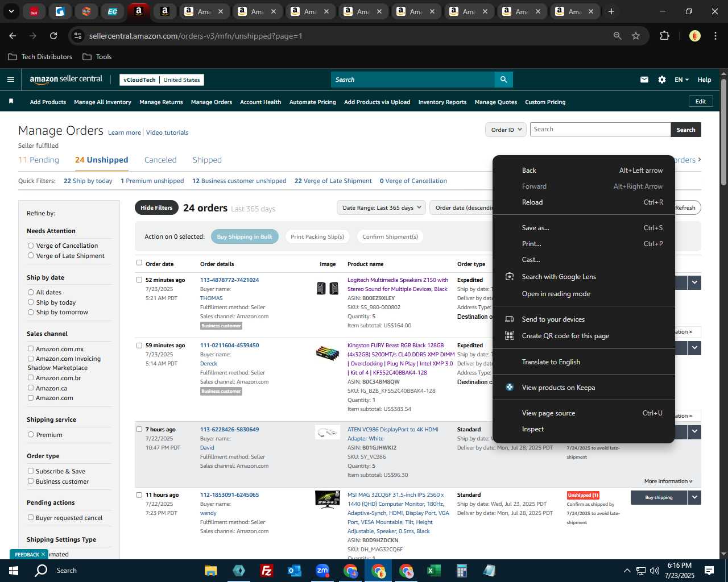Open the tab search dropdown in Chrome
Screen dimensions: 728x582
point(11,11)
